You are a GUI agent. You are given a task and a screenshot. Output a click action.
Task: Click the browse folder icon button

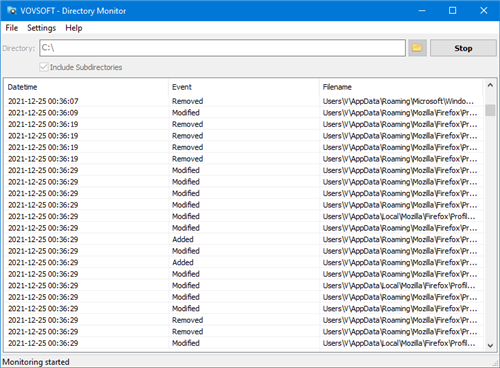[x=417, y=48]
